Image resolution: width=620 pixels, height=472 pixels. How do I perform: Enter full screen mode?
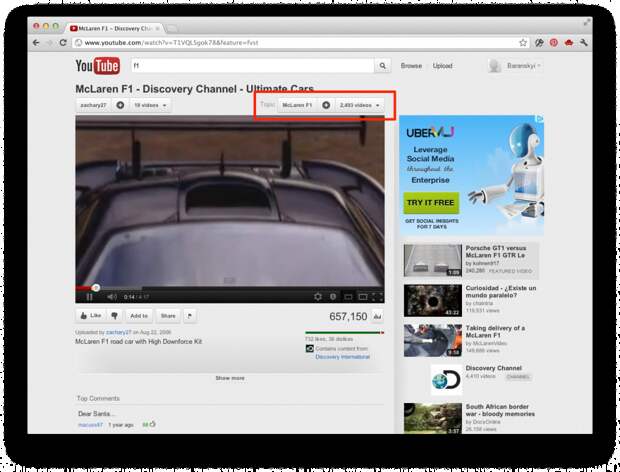coord(377,296)
